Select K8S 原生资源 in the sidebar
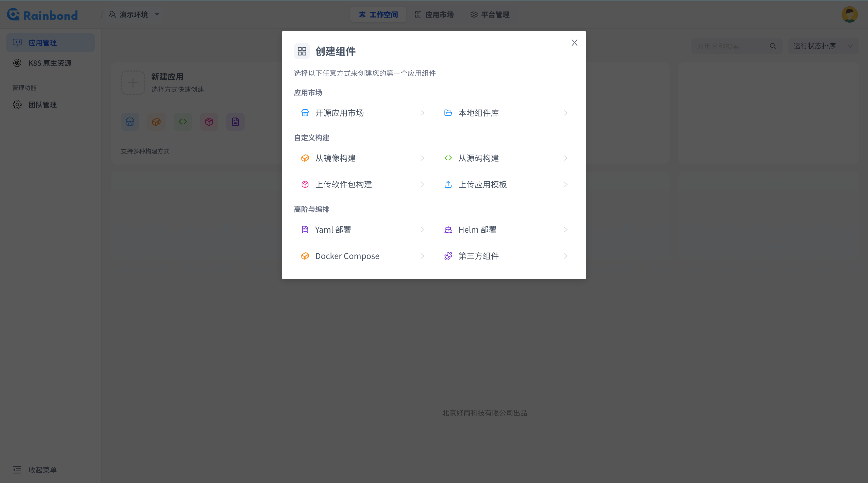 (x=51, y=63)
